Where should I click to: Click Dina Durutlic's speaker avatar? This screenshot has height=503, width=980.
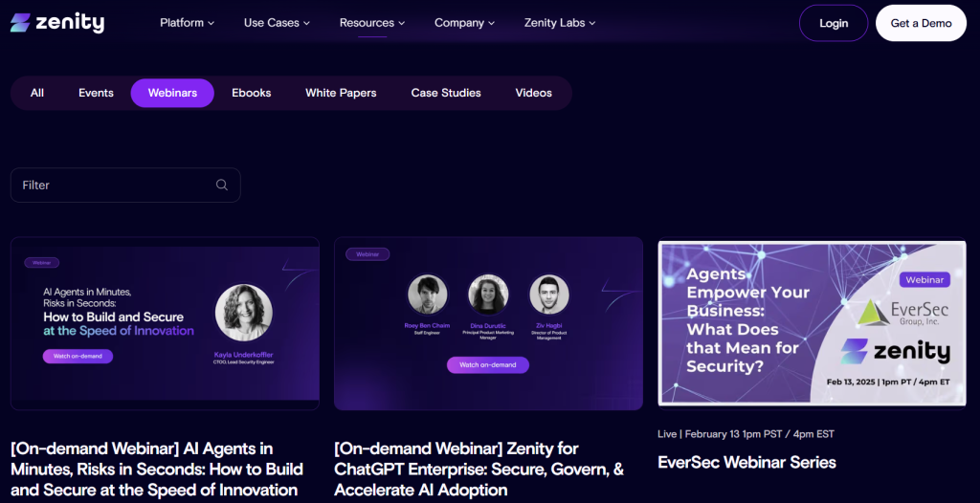point(487,295)
